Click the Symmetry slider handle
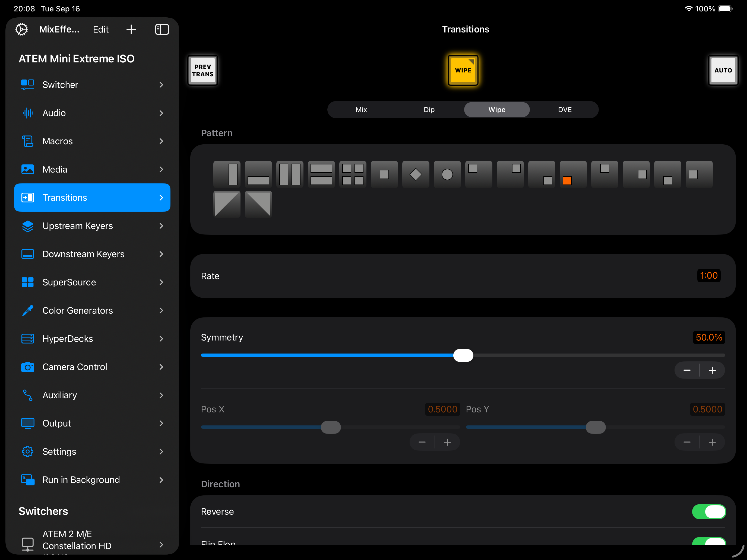 [x=463, y=355]
